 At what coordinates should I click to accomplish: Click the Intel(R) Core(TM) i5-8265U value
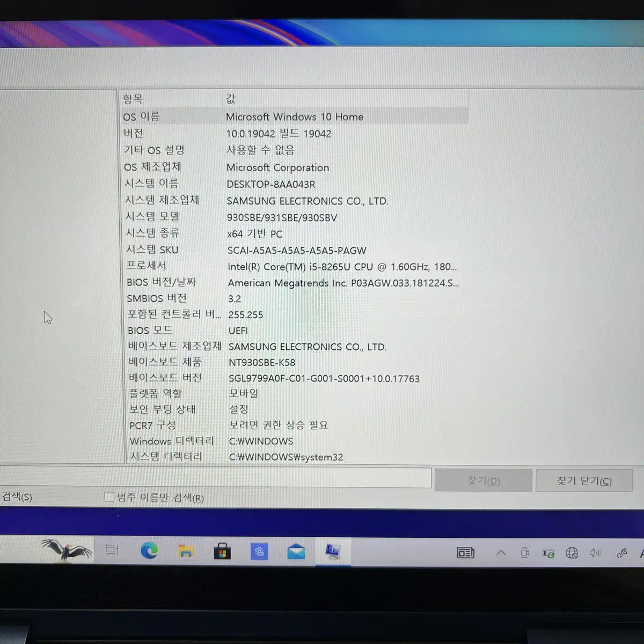point(342,267)
